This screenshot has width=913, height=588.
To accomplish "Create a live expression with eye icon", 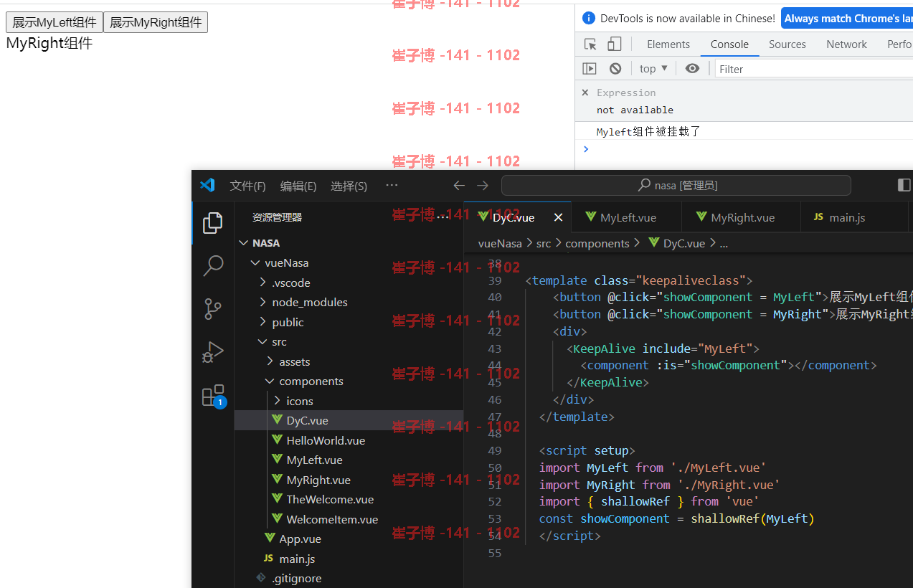I will click(x=692, y=69).
